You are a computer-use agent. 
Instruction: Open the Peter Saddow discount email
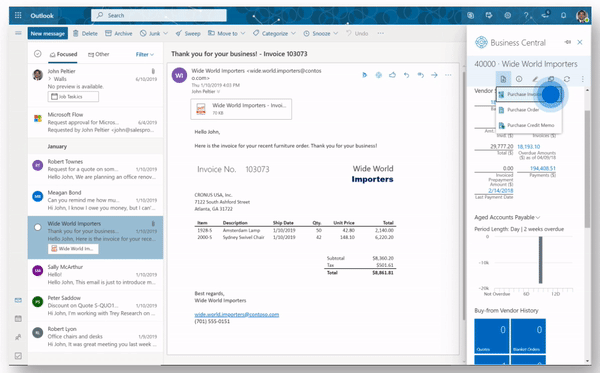click(x=95, y=305)
